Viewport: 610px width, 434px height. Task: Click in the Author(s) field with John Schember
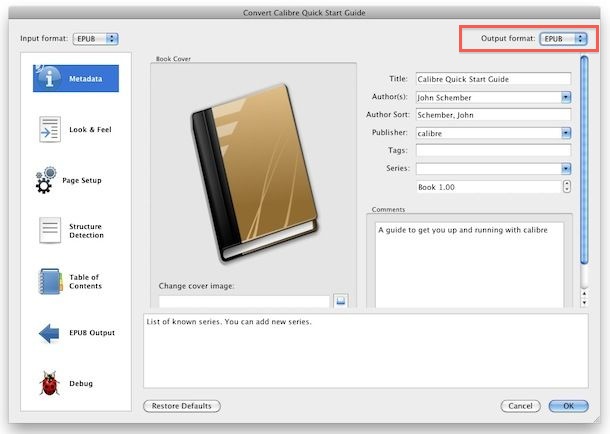point(488,97)
